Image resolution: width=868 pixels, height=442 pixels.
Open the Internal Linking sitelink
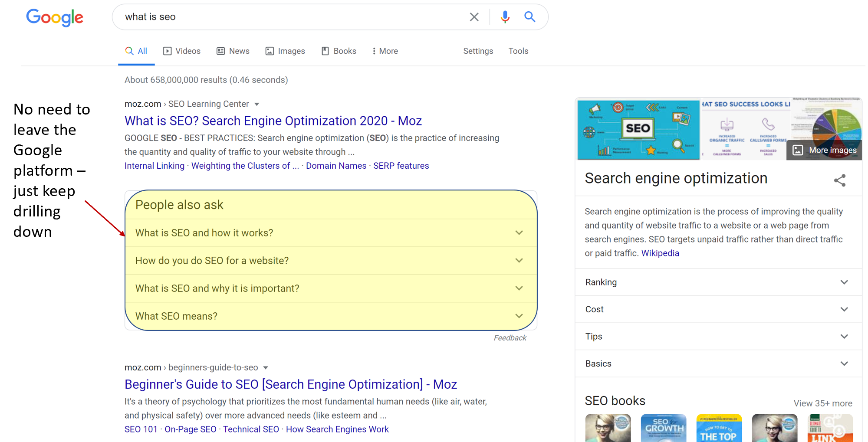pyautogui.click(x=155, y=166)
